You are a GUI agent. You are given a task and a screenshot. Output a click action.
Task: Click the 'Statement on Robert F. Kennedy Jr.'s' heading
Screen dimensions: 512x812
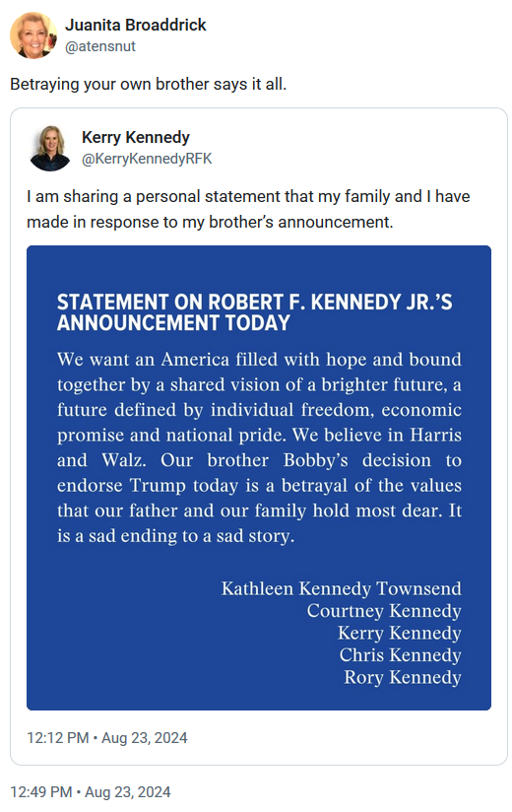point(254,302)
